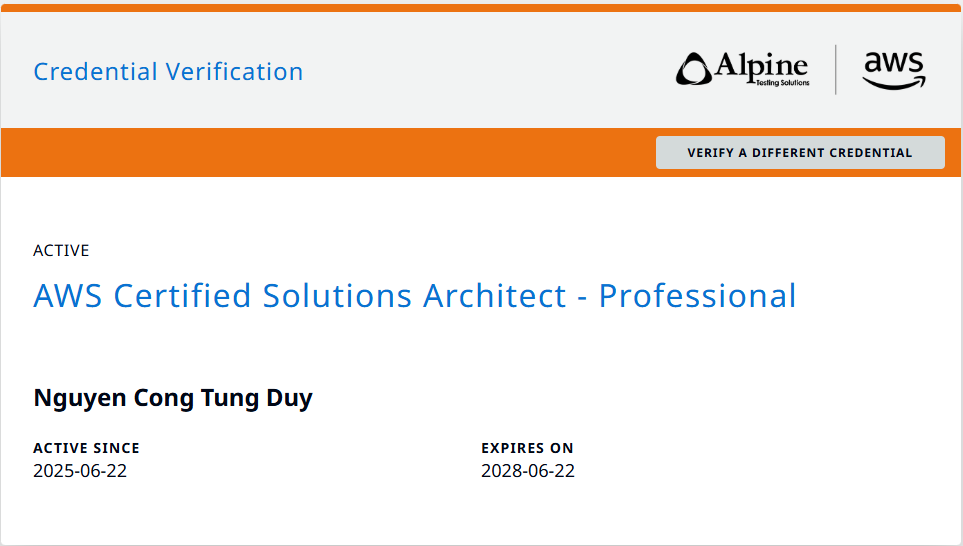The width and height of the screenshot is (963, 546).
Task: Click the Alpine swirl emblem icon
Action: tap(694, 69)
